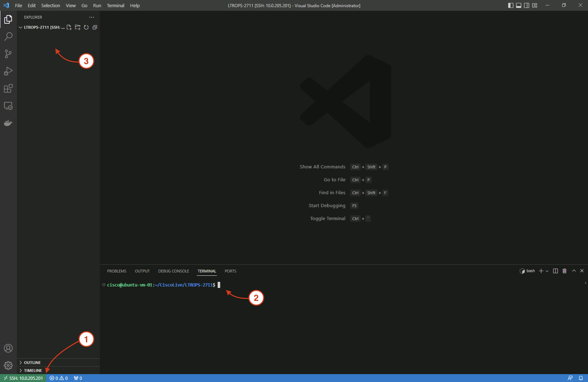Create a new folder in explorer

click(x=78, y=27)
